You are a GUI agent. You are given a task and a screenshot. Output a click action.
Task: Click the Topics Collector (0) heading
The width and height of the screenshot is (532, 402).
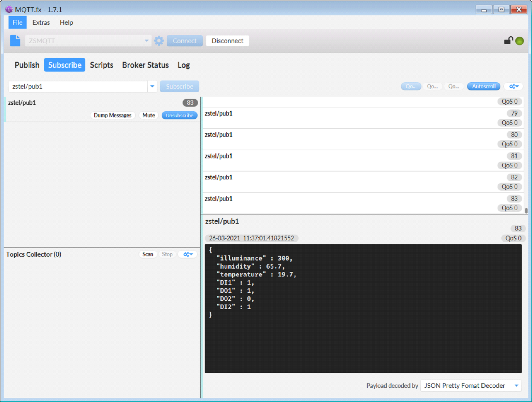coord(33,254)
